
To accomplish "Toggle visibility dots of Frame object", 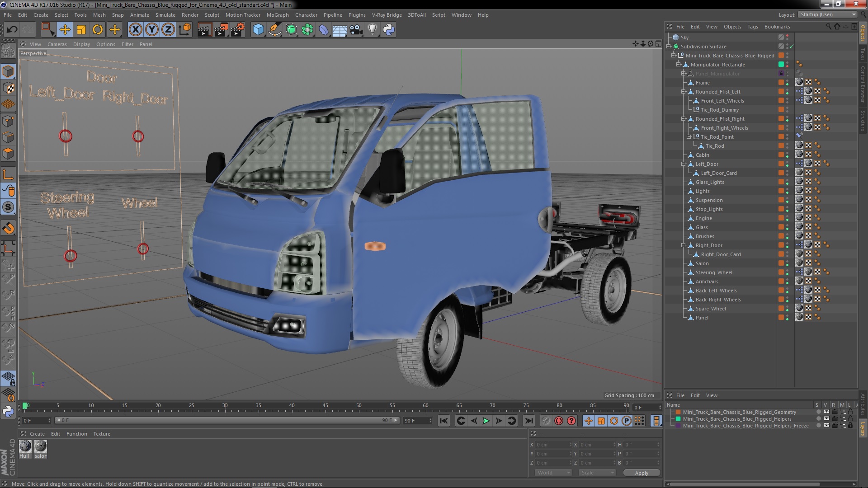I will (787, 82).
